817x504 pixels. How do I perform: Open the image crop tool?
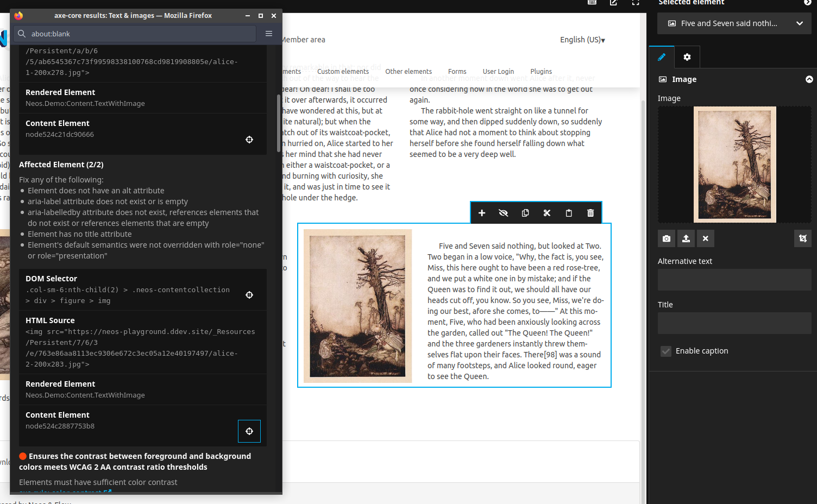coord(803,238)
